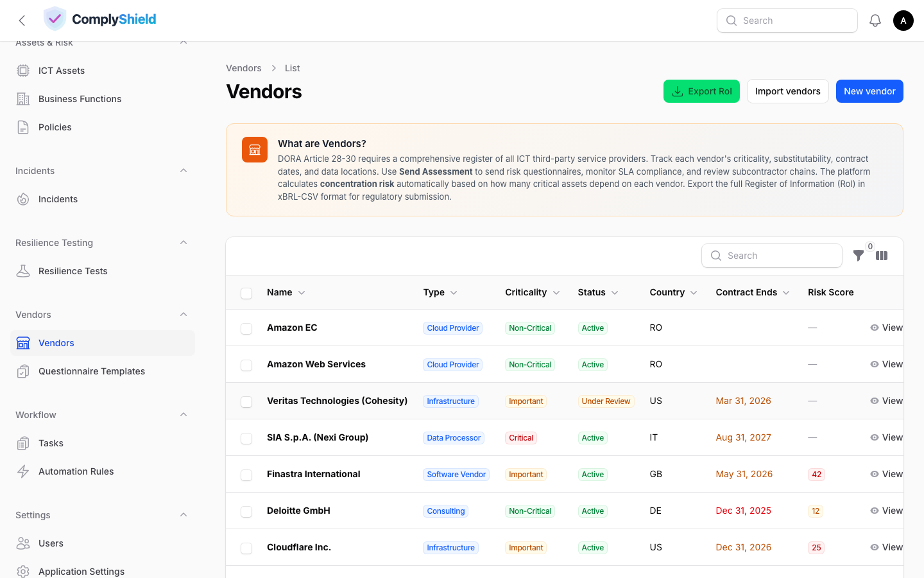The image size is (924, 578).
Task: Open Policies in sidebar
Action: 103,127
